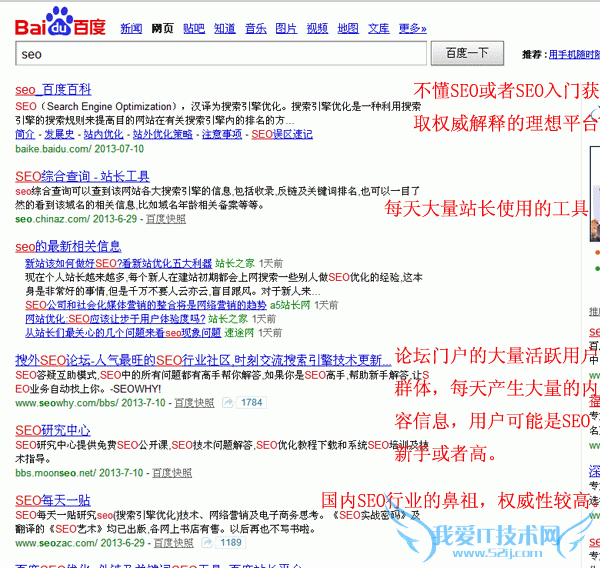Open the 地图 tab
The width and height of the screenshot is (600, 568).
coord(348,28)
